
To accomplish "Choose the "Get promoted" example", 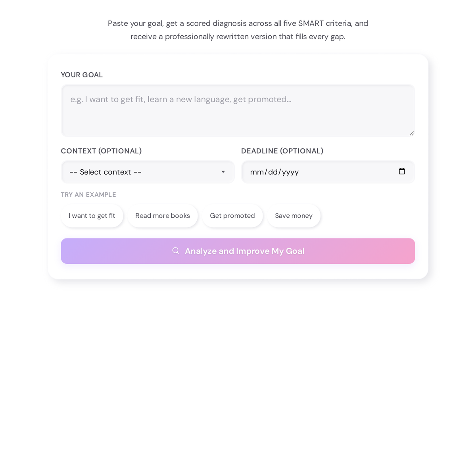I will pos(232,216).
